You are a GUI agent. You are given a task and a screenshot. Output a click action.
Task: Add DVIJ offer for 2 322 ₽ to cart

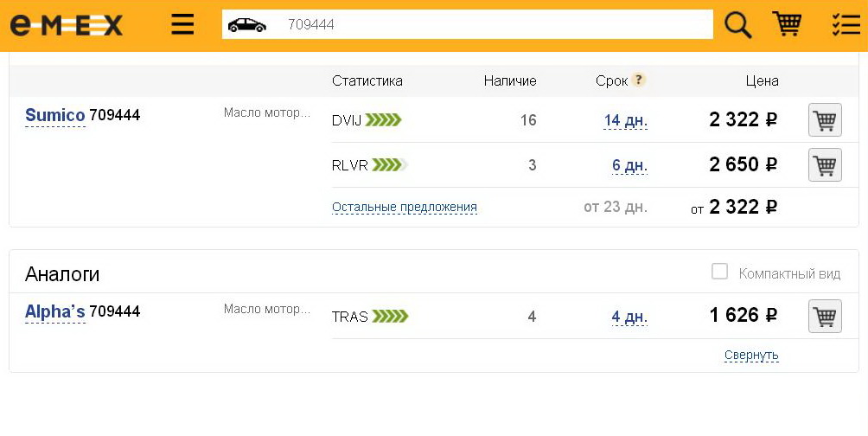point(825,119)
